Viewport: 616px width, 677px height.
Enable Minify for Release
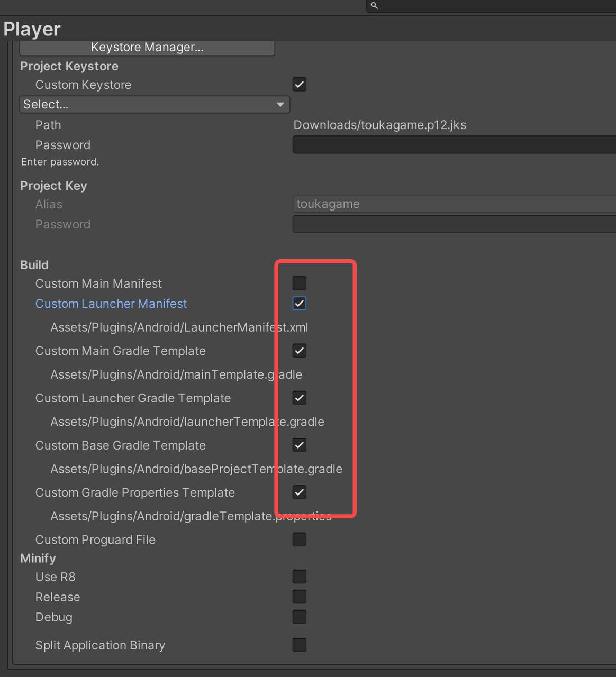pos(300,597)
